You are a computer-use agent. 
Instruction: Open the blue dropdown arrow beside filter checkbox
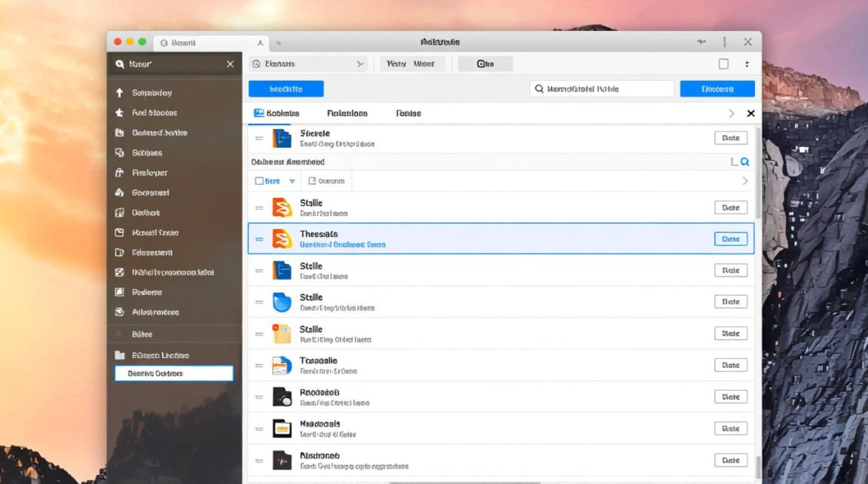point(292,182)
